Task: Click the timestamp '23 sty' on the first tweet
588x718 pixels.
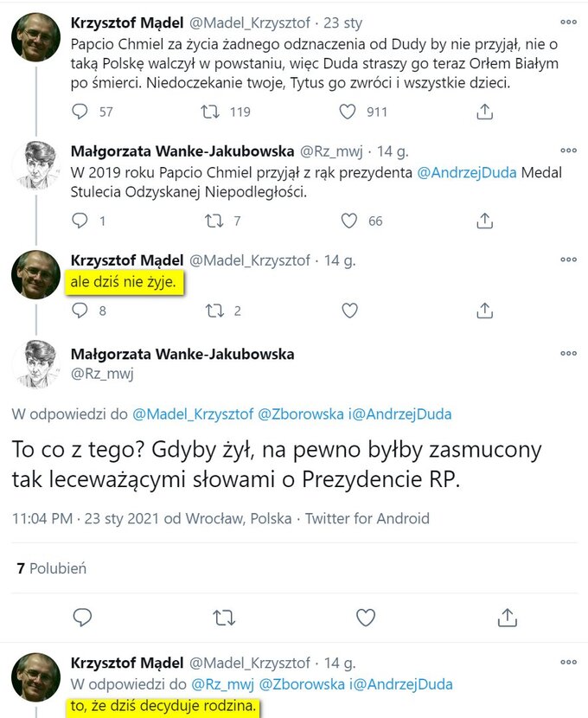Action: [x=342, y=22]
